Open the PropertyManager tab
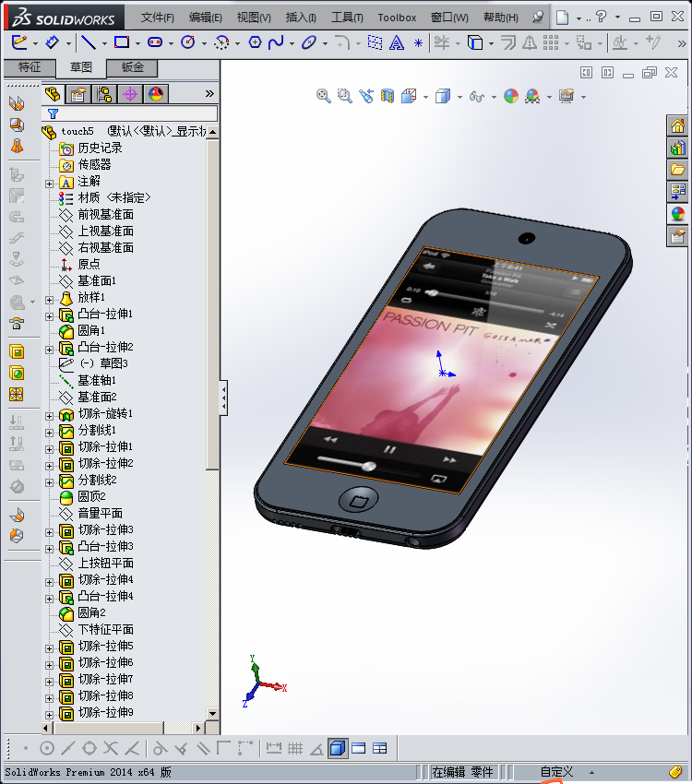 (78, 94)
